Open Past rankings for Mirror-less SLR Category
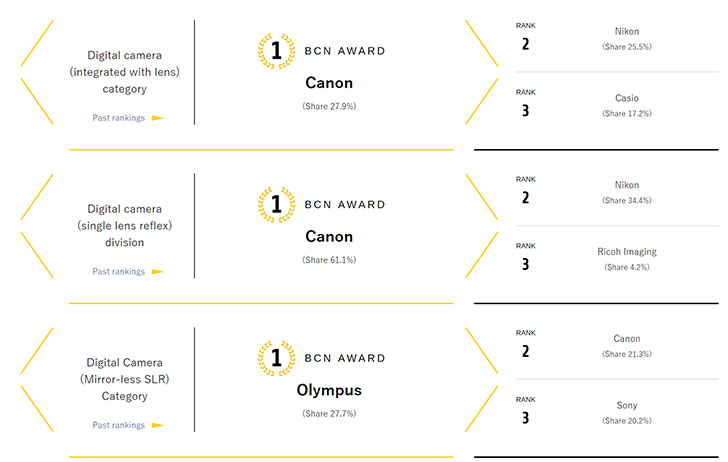The image size is (728, 462). (x=118, y=425)
